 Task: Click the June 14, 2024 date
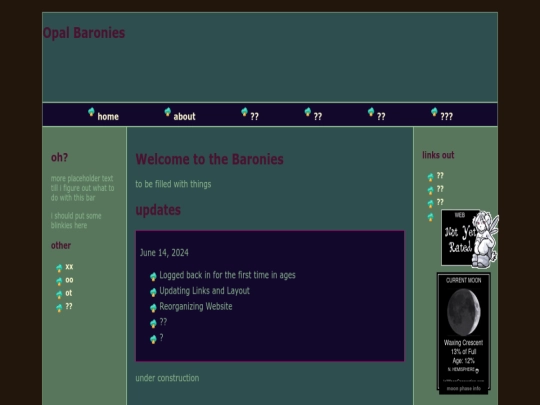pyautogui.click(x=164, y=253)
